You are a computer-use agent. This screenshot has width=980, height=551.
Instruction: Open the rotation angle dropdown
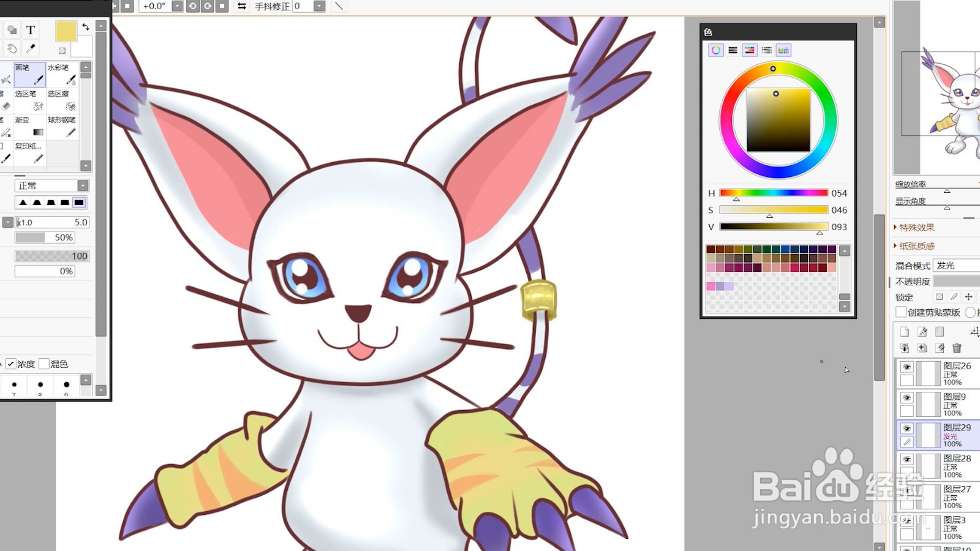tap(177, 6)
